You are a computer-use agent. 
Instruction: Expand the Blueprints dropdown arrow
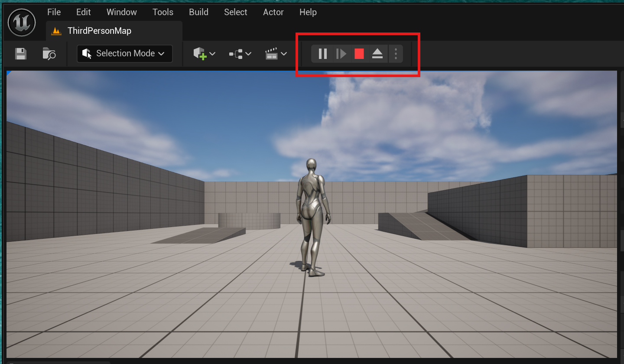click(248, 54)
